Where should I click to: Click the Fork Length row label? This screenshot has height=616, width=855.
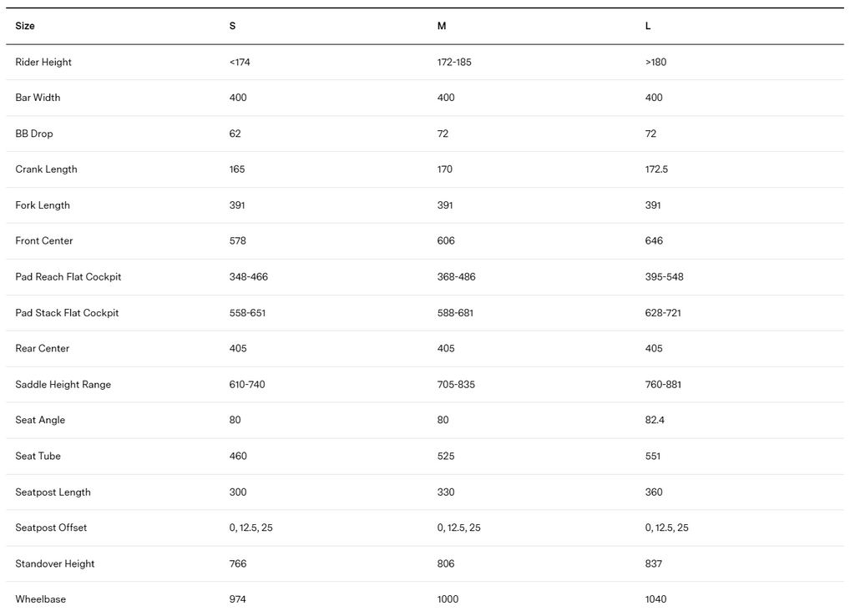(43, 205)
